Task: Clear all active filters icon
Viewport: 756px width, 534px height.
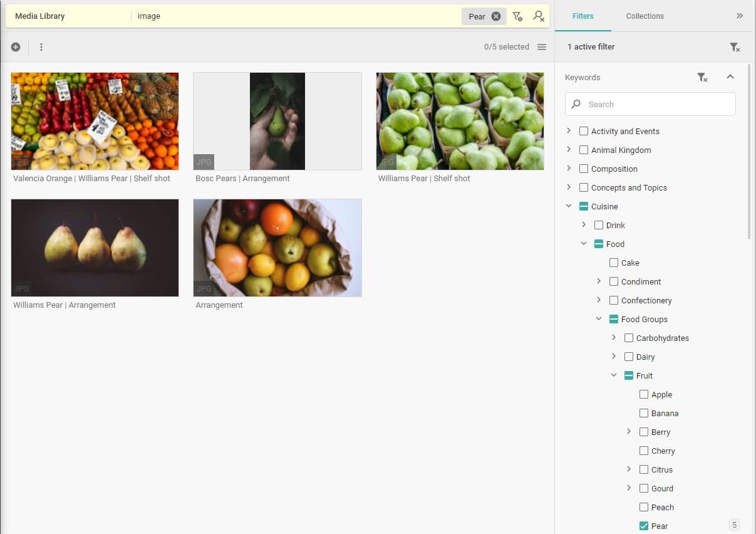Action: [735, 47]
